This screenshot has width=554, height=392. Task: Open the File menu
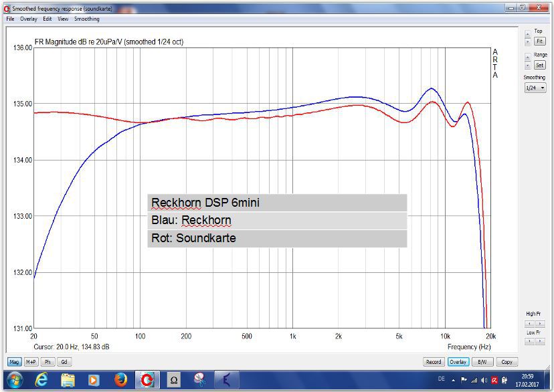coord(10,19)
